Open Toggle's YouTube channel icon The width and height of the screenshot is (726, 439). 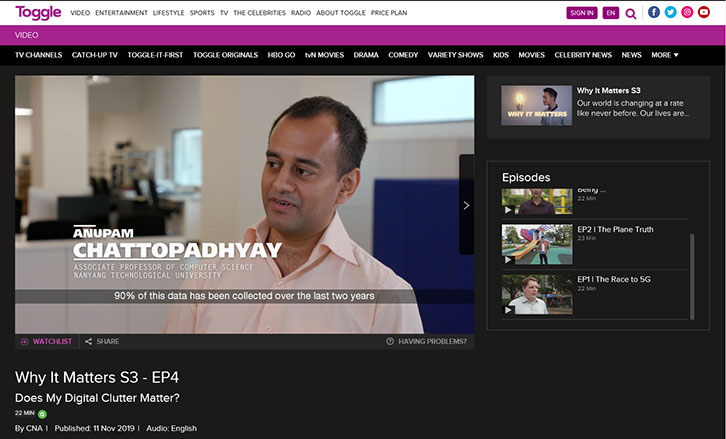[704, 13]
